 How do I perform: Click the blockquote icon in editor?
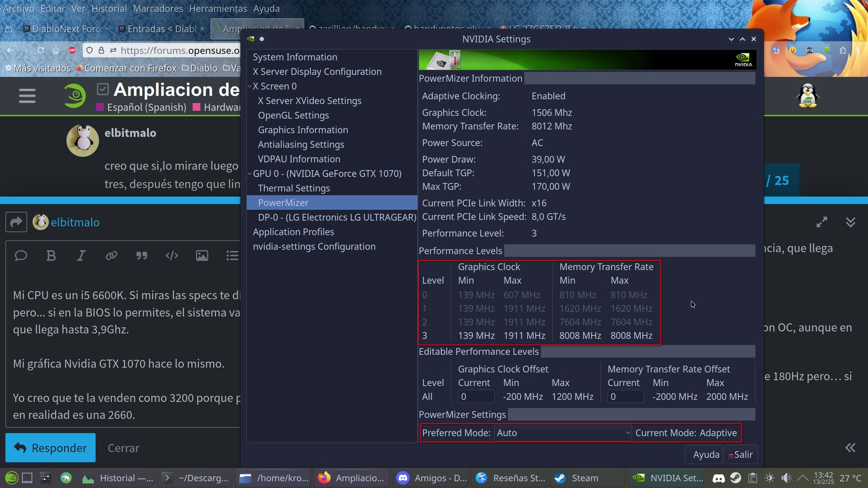point(142,256)
